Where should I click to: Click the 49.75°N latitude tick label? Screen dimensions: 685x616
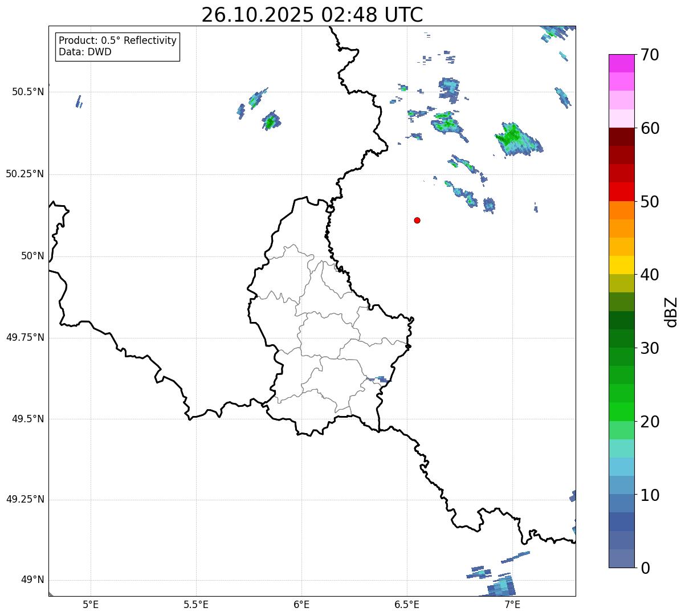[x=25, y=338]
